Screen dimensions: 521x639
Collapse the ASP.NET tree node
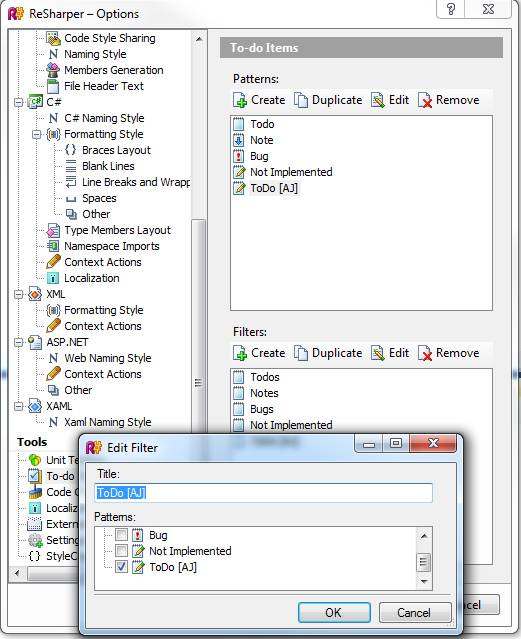19,342
